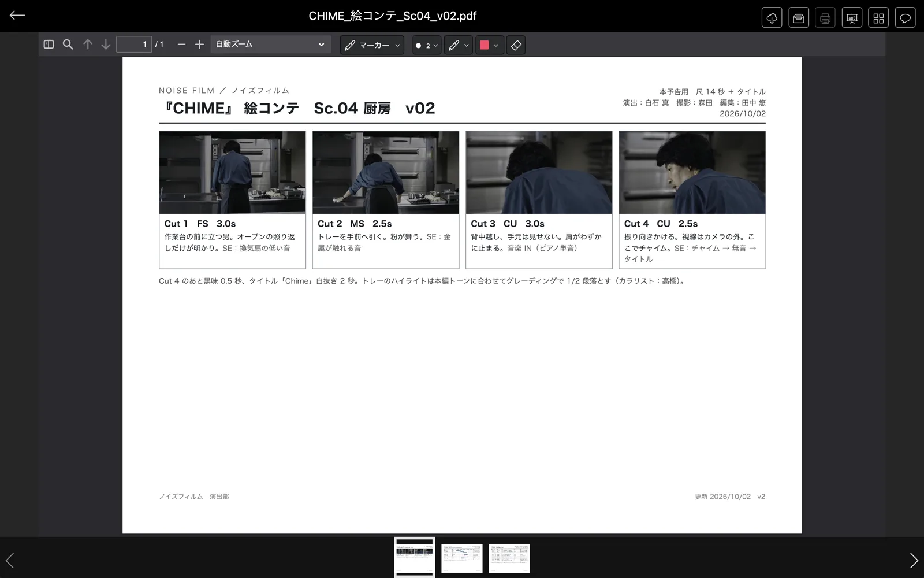Click the label 'Cut 4 CU 2.5s'
Image resolution: width=924 pixels, height=578 pixels.
click(x=661, y=224)
